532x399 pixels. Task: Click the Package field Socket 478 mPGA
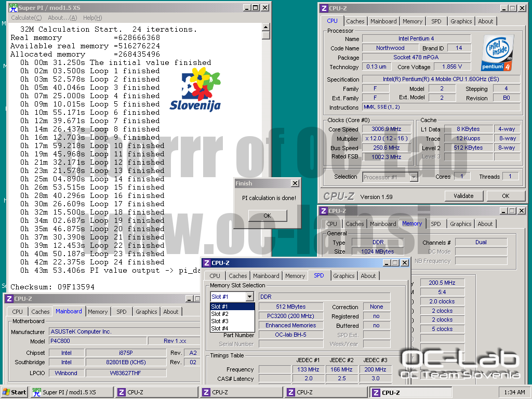click(x=416, y=57)
